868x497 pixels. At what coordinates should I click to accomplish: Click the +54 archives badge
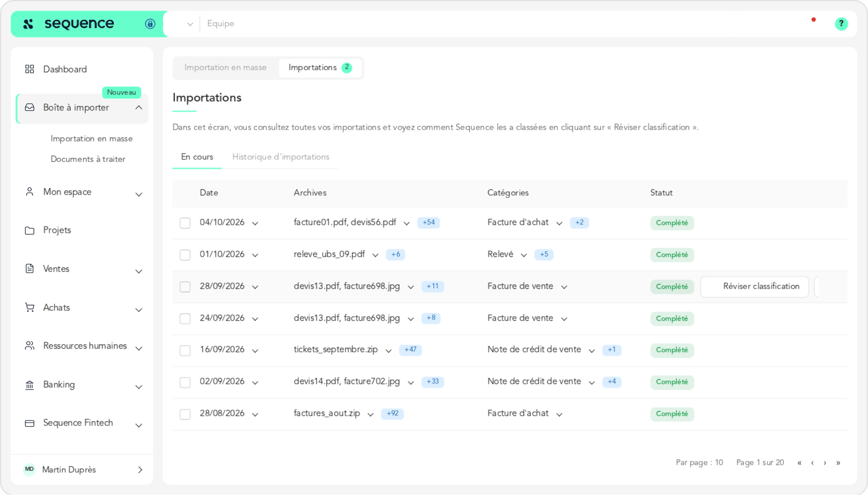(428, 223)
